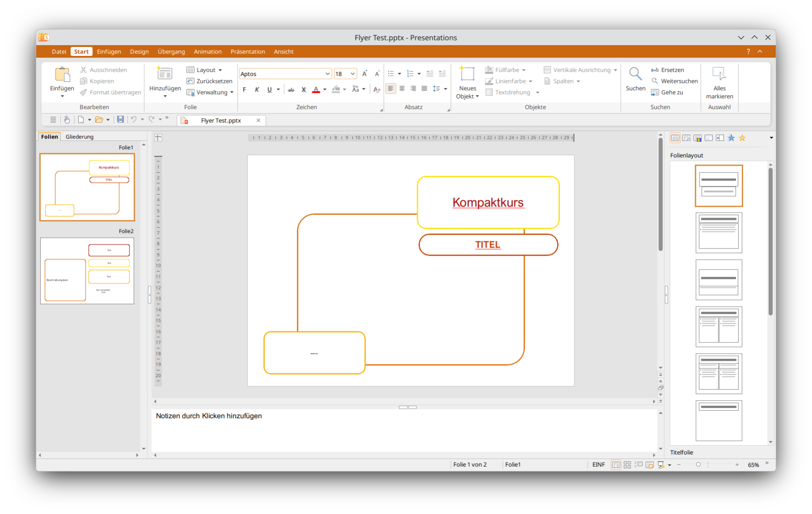Open the font size 18 dropdown
The width and height of the screenshot is (812, 514).
tap(353, 74)
